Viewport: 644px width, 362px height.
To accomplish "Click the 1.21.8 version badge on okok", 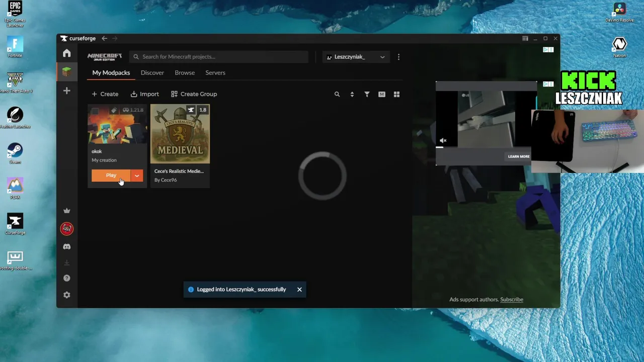I will [137, 110].
